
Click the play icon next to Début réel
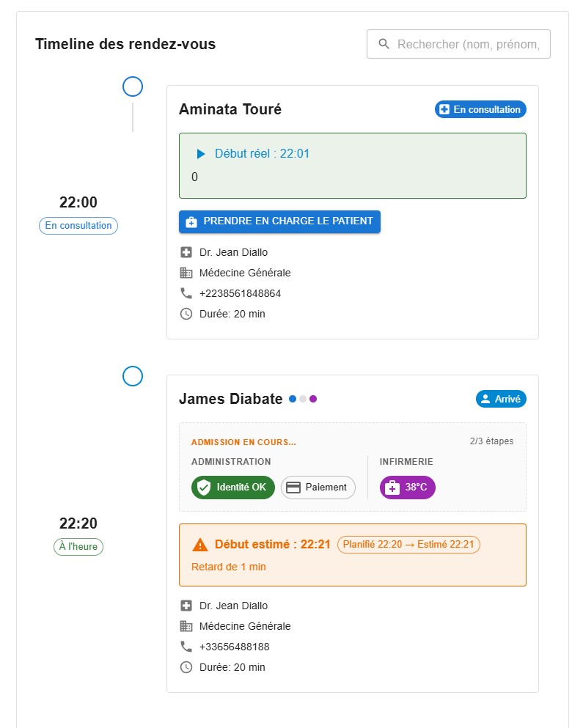199,153
